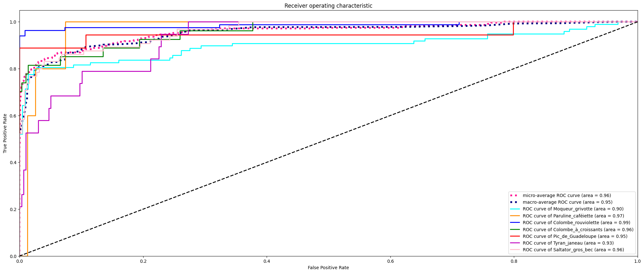
Task: Click the 0.4 tick label on x-axis
Action: pos(267,262)
